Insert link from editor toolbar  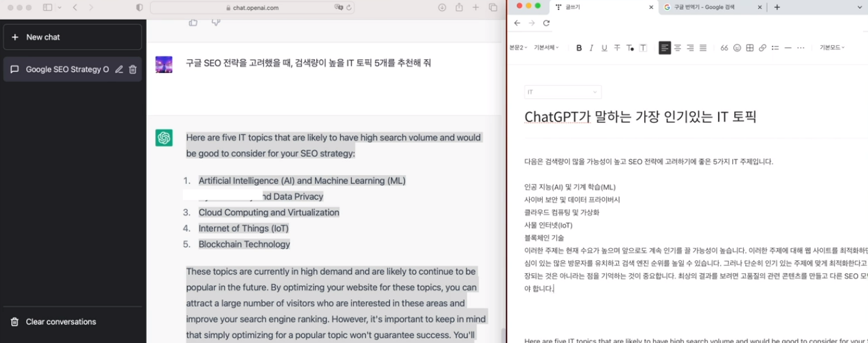[x=763, y=48]
